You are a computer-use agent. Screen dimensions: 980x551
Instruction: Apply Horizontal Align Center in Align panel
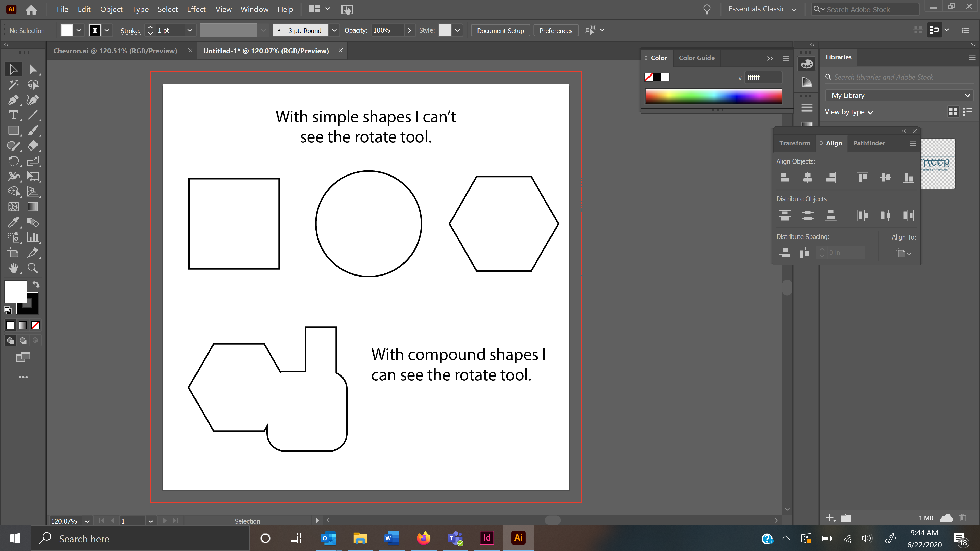tap(808, 178)
